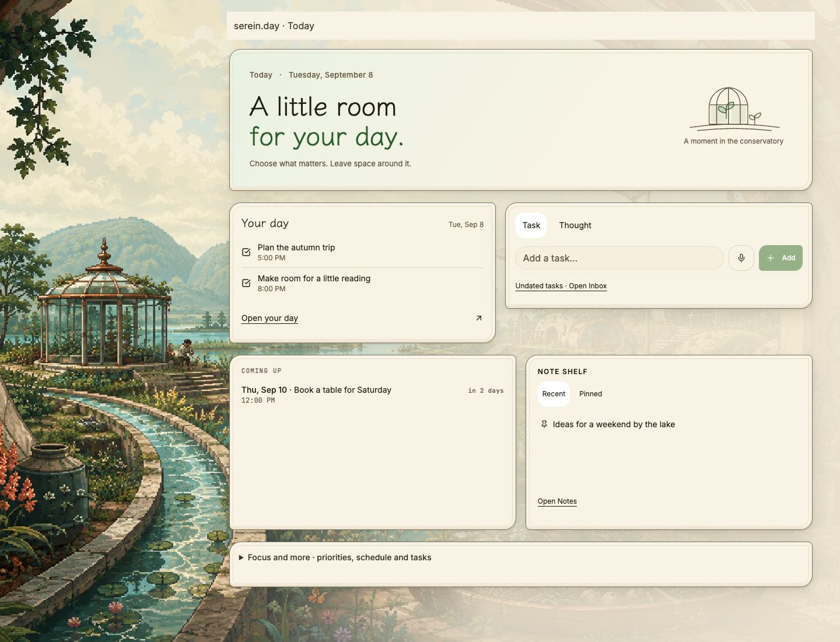Screen dimensions: 840x642
Task: Click the in 2 days badge
Action: pos(486,390)
